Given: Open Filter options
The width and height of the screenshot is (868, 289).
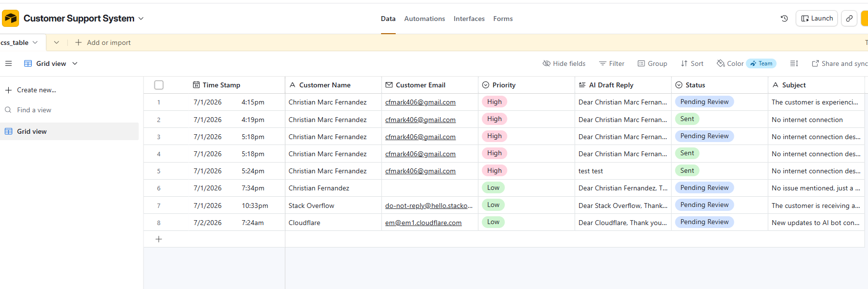Looking at the screenshot, I should [x=612, y=63].
